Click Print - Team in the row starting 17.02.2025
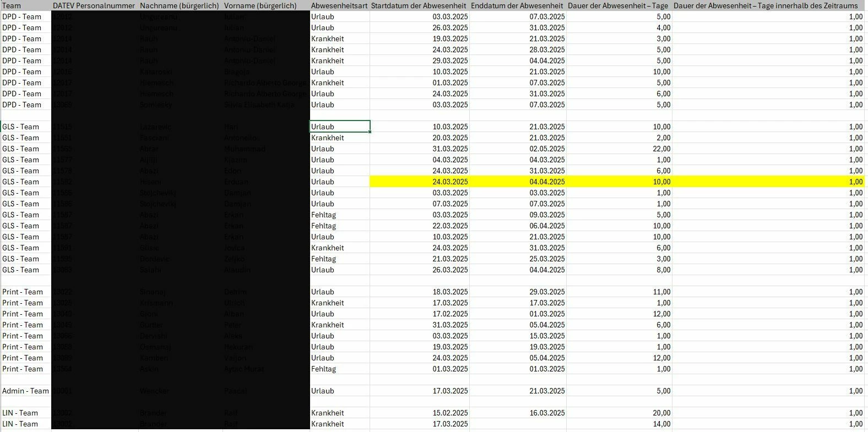This screenshot has width=868, height=432. 23,314
